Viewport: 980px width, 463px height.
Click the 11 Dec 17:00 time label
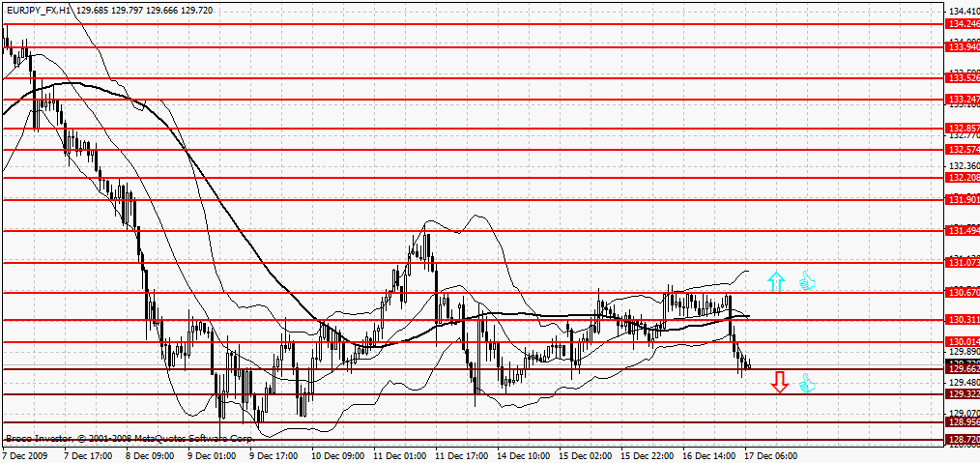coord(462,456)
